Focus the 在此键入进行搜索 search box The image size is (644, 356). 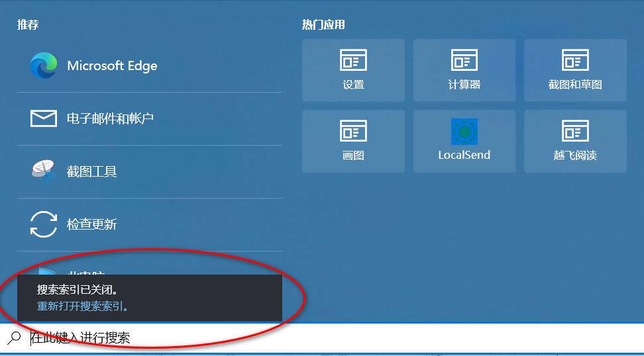265,338
